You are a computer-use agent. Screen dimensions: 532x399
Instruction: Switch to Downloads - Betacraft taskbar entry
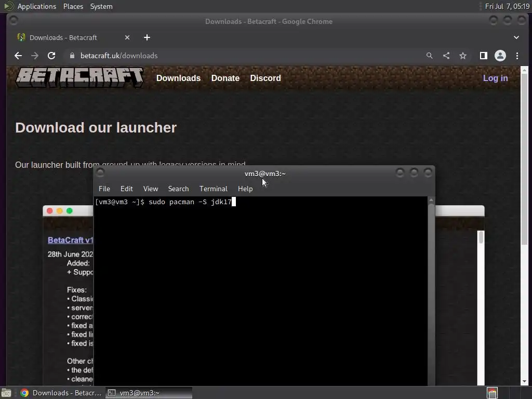61,393
